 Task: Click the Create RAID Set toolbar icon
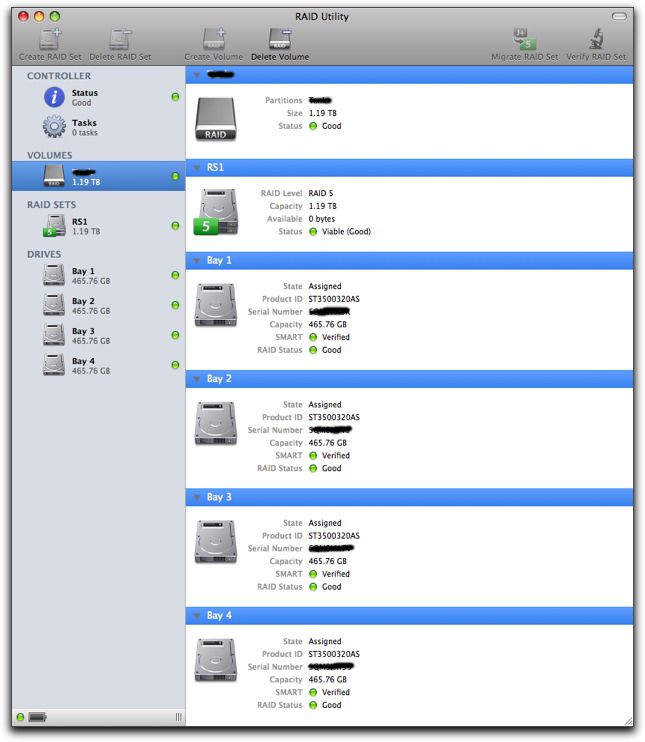point(50,39)
